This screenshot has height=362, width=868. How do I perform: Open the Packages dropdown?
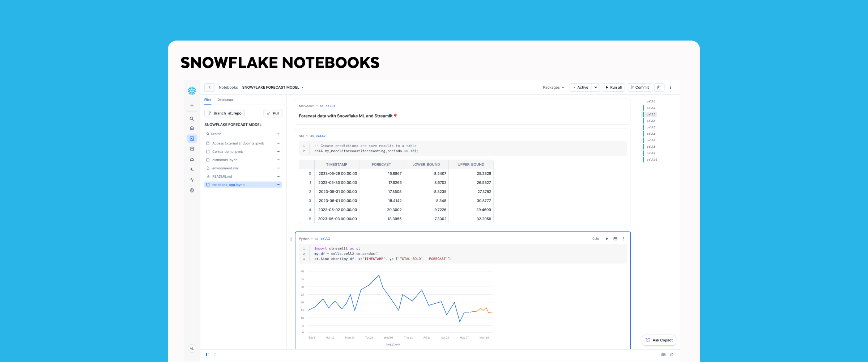pyautogui.click(x=553, y=87)
